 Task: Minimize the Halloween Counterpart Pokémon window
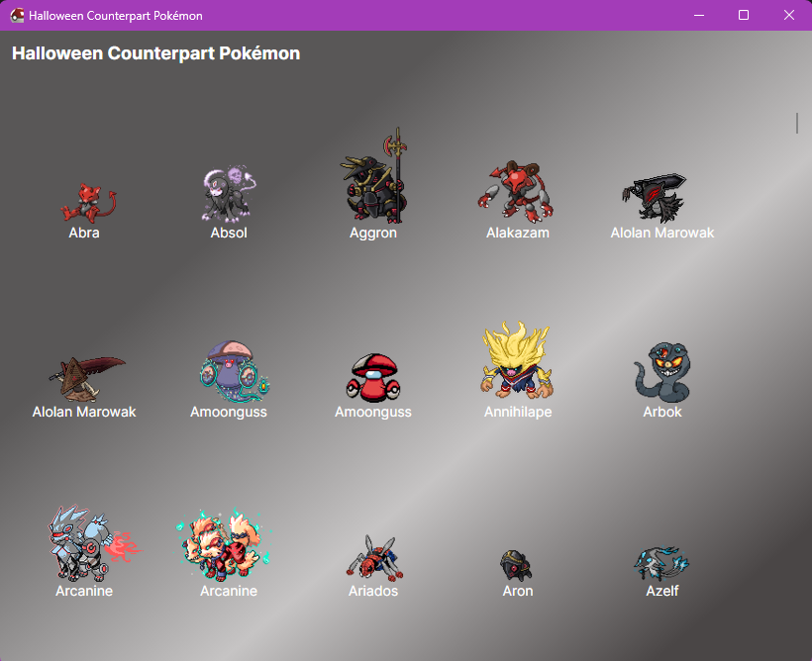coord(698,15)
